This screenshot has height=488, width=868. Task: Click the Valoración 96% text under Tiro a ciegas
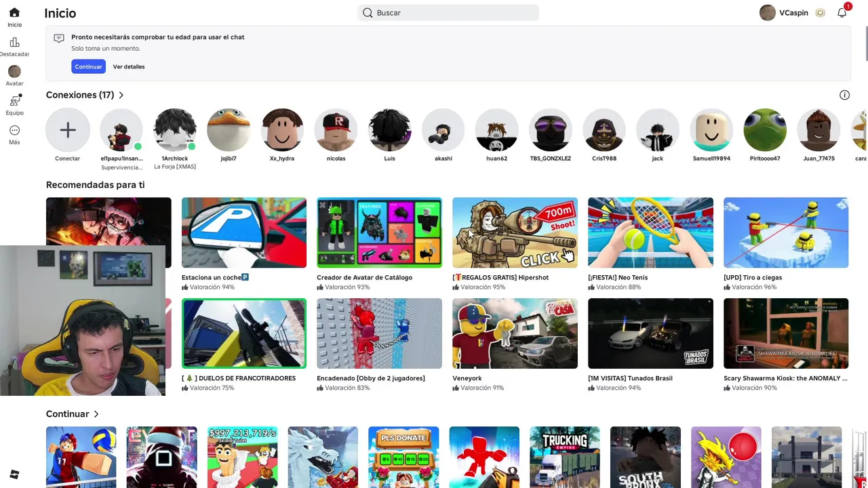pyautogui.click(x=754, y=287)
